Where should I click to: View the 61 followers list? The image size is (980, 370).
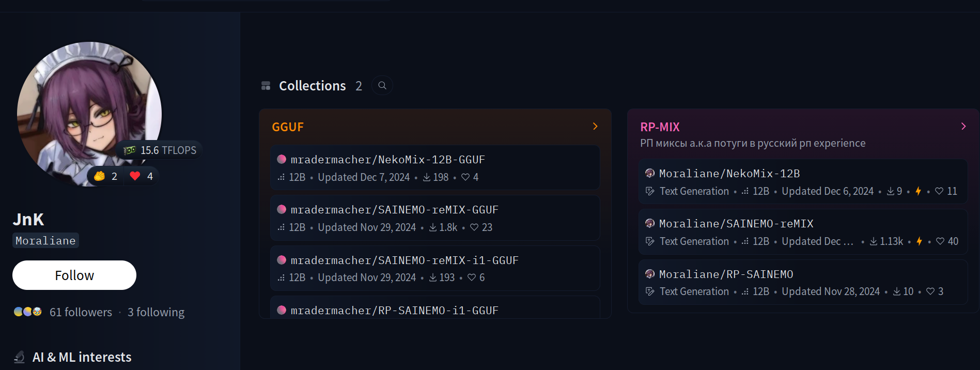(x=81, y=312)
